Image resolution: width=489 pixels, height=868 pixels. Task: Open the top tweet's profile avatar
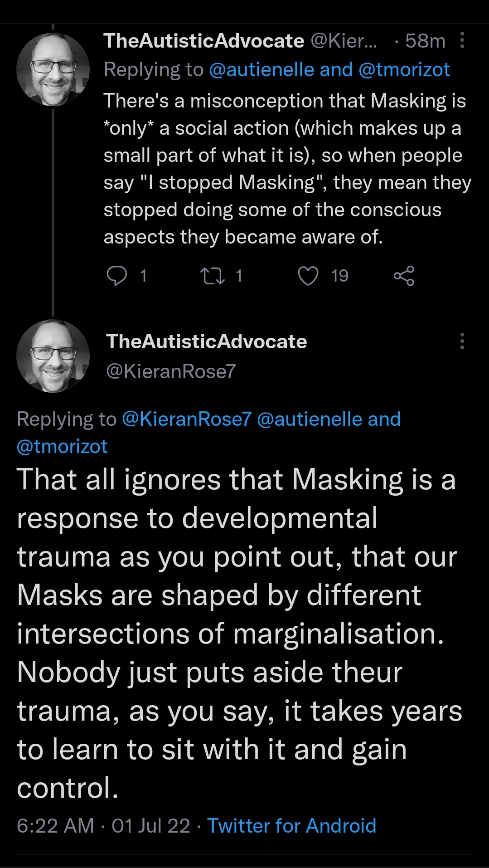[53, 69]
